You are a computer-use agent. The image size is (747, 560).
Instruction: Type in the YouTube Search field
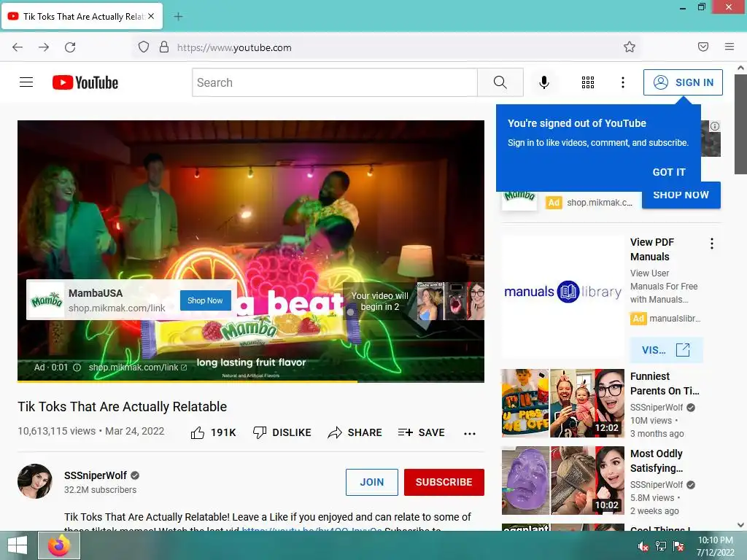click(x=334, y=82)
